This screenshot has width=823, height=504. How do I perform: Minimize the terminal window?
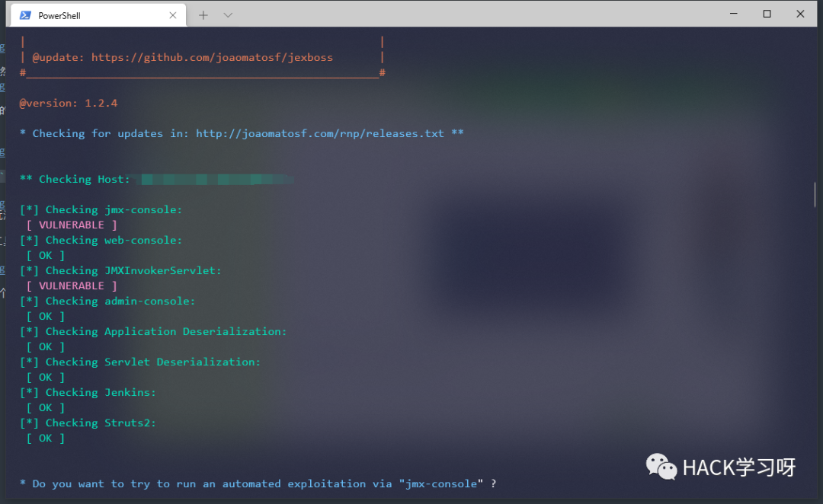coord(734,14)
